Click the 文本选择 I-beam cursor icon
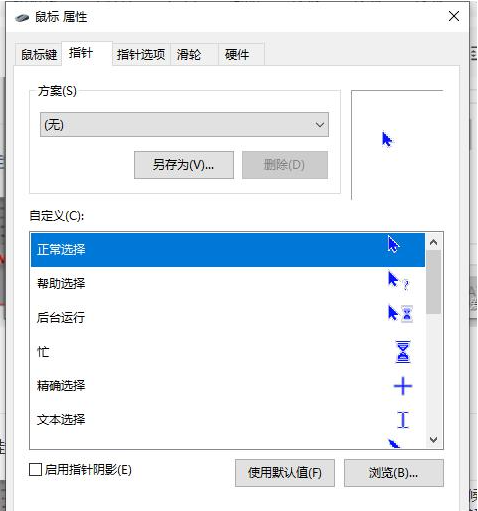 (x=403, y=420)
